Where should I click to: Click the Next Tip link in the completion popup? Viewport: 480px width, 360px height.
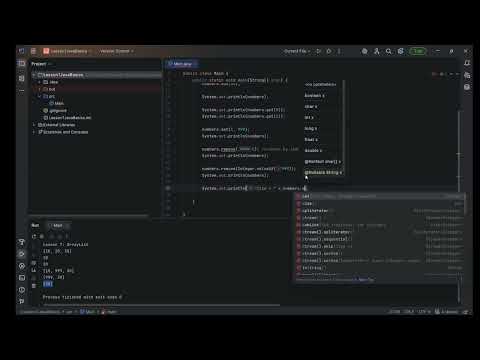(366, 280)
